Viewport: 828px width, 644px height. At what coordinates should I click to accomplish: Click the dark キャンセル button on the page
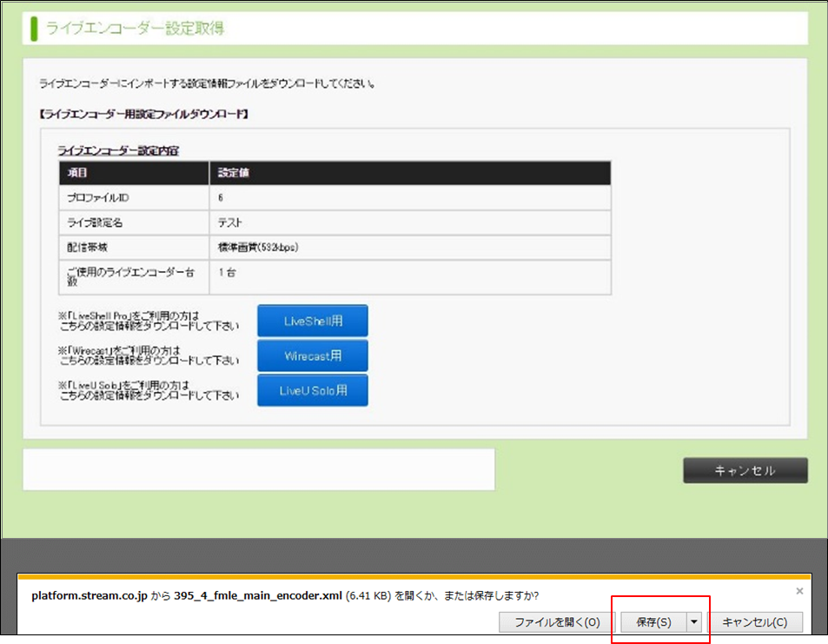click(745, 470)
